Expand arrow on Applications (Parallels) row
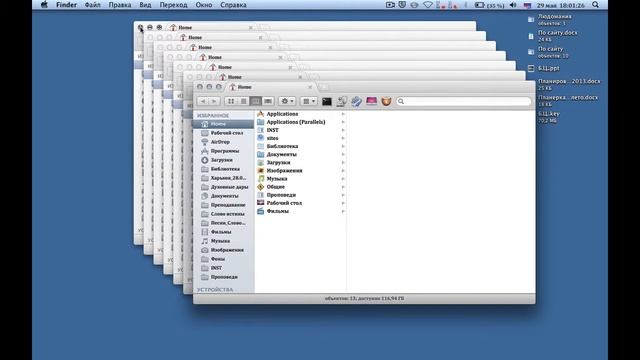The width and height of the screenshot is (640, 360). pyautogui.click(x=343, y=122)
